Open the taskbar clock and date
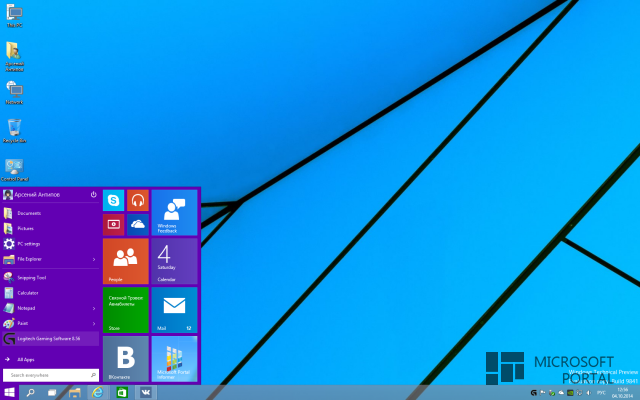The image size is (640, 400). [x=622, y=393]
